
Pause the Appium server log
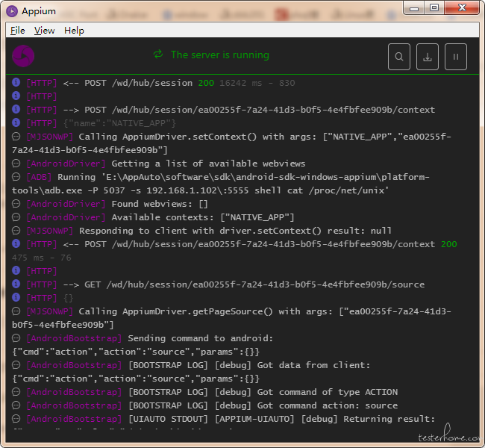[x=456, y=57]
